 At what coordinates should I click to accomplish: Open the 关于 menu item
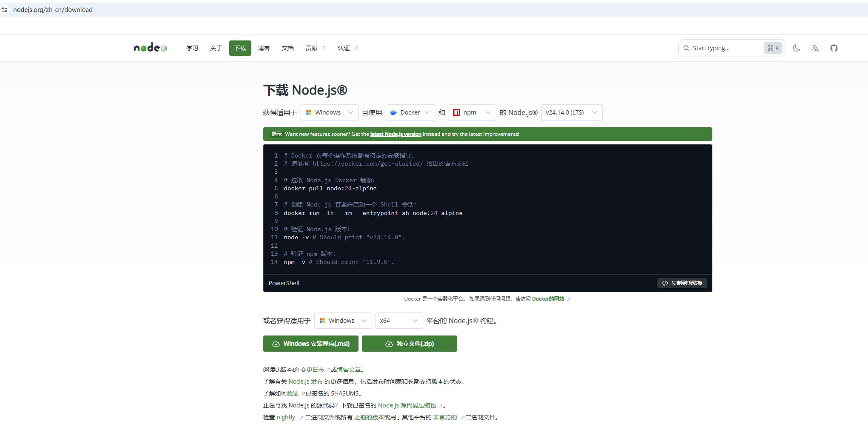216,48
